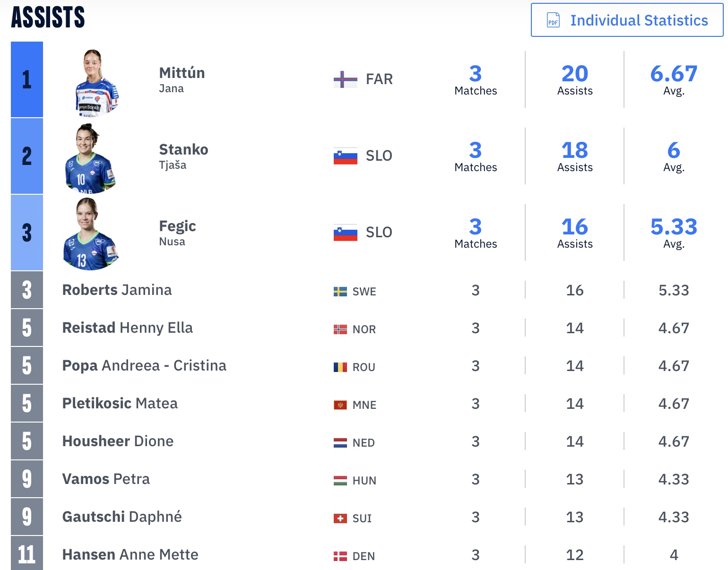728x570 pixels.
Task: Open the Individual Statistics PDF button
Action: coord(627,20)
